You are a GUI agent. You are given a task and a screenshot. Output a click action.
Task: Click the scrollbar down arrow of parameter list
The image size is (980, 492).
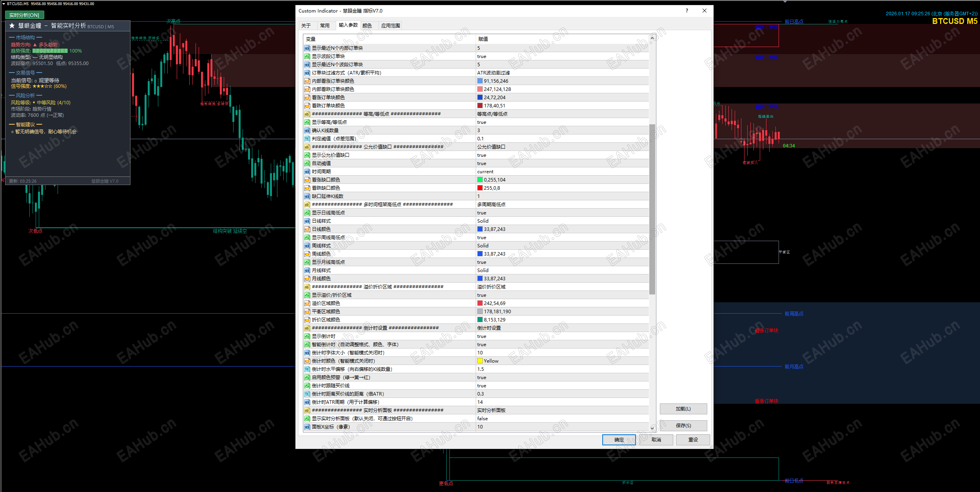pos(652,428)
